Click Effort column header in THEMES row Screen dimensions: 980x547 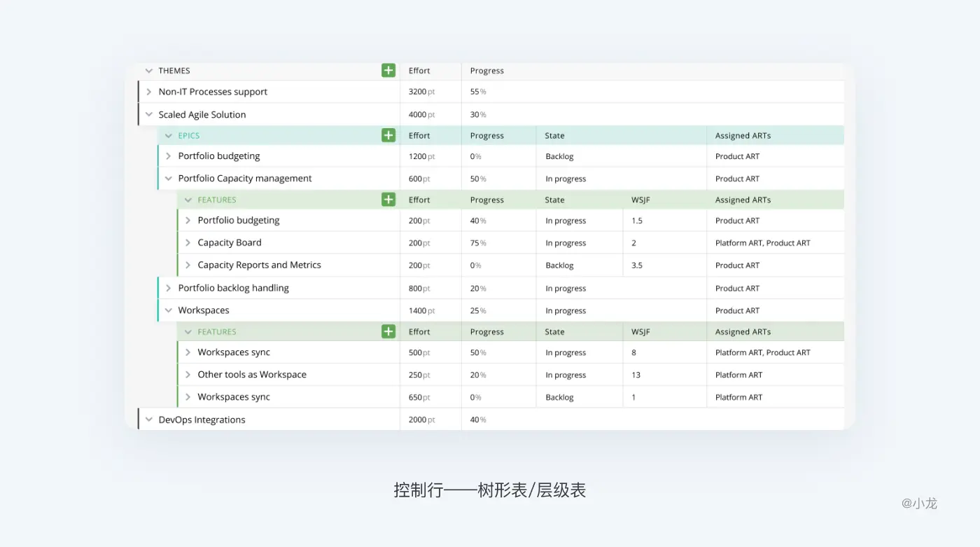click(x=419, y=71)
